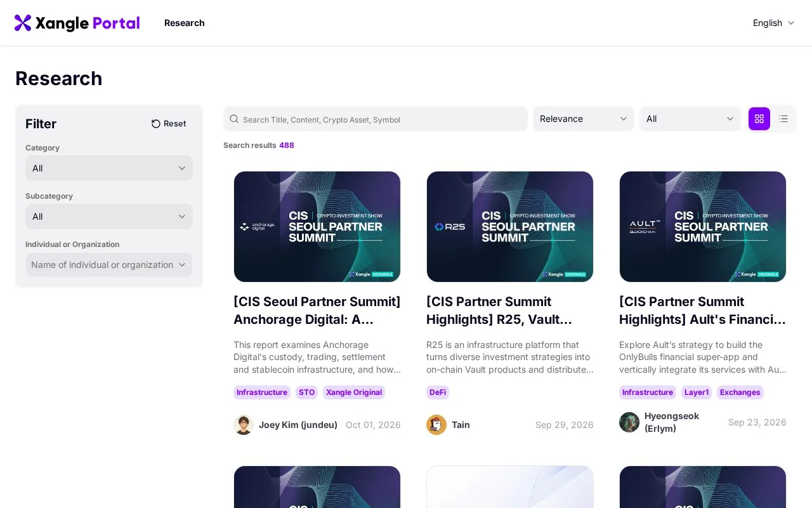Click the R25 infrastructure platform description
812x508 pixels.
tap(510, 358)
